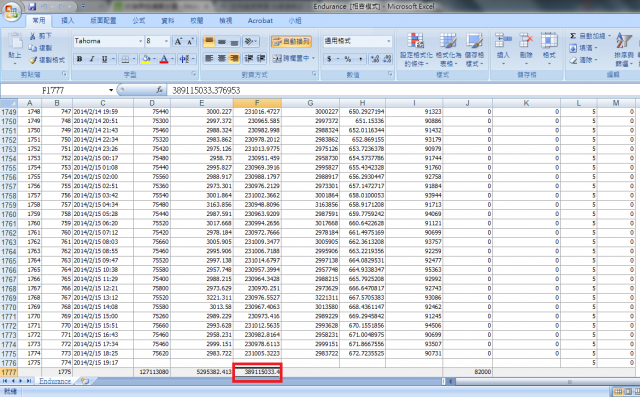Switch to the 公式 ribbon tab

point(139,20)
